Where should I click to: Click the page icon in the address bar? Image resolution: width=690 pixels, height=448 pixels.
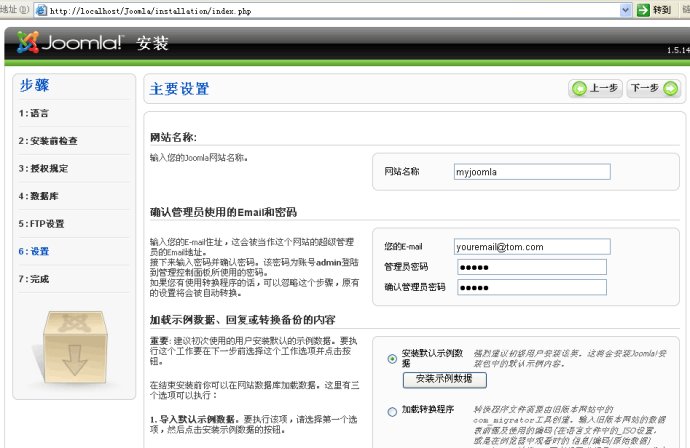[41, 10]
